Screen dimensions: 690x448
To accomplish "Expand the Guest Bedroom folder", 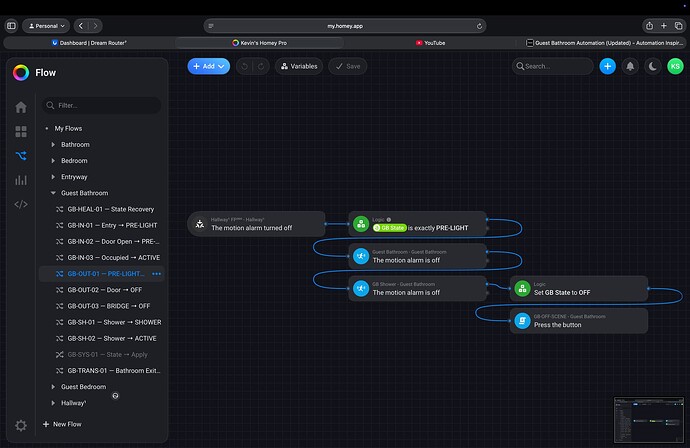I will click(53, 387).
